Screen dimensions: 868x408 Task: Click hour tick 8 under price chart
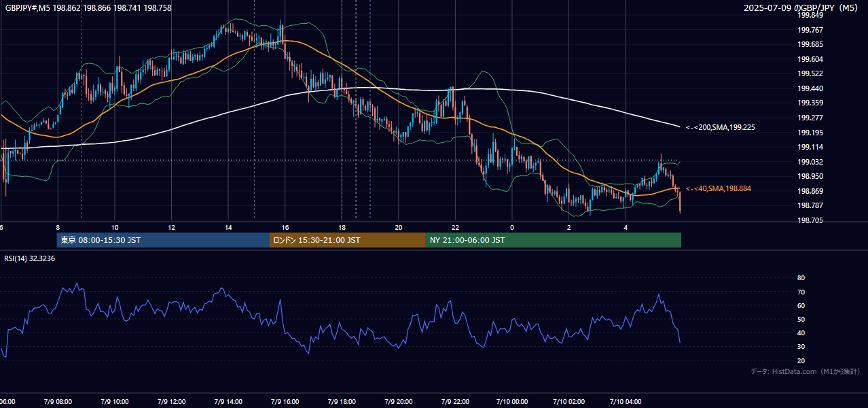(x=58, y=227)
